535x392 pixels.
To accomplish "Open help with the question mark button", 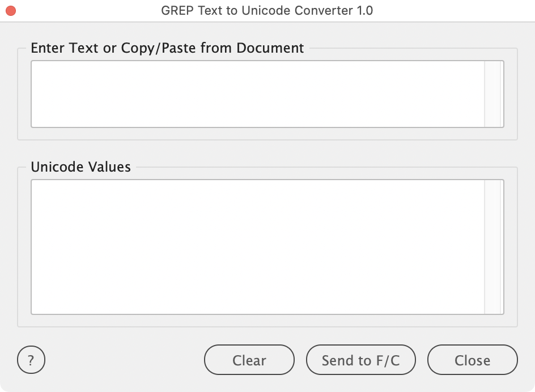I will point(31,360).
